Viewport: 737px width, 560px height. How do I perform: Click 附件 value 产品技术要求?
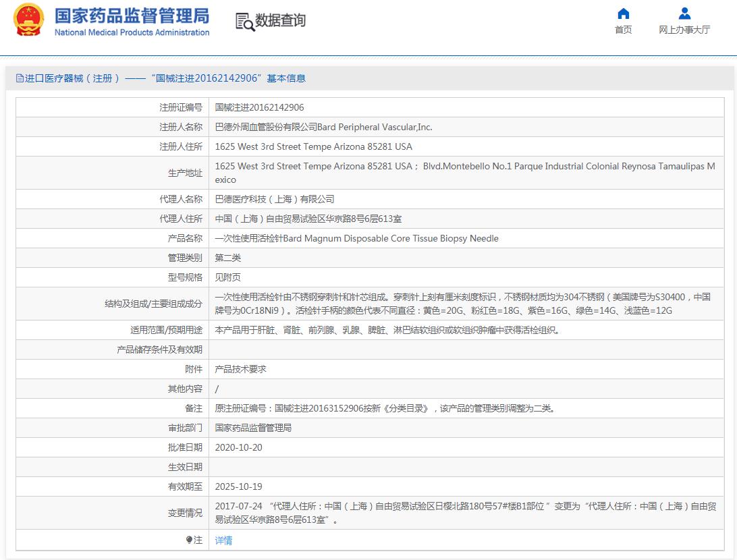[241, 369]
